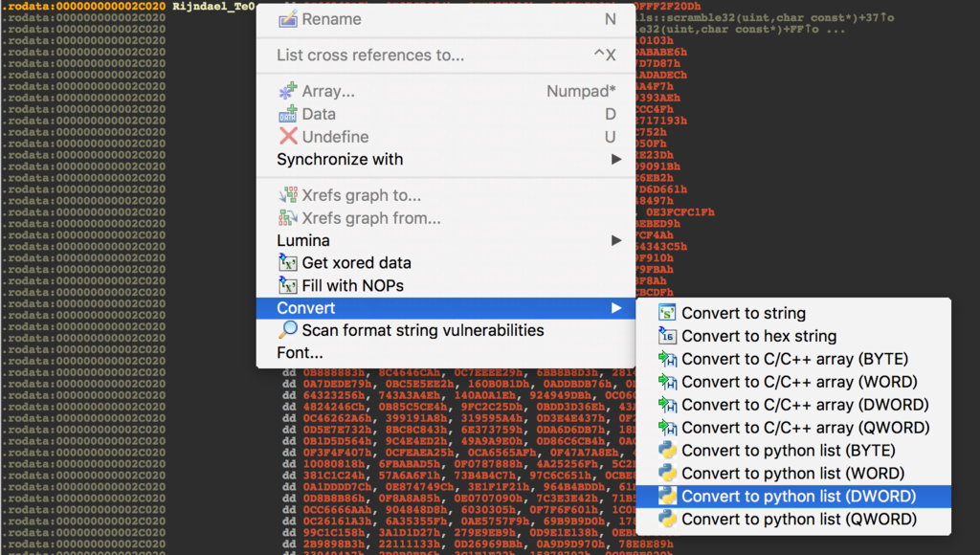Select Xrefs graph to... entry

446,195
